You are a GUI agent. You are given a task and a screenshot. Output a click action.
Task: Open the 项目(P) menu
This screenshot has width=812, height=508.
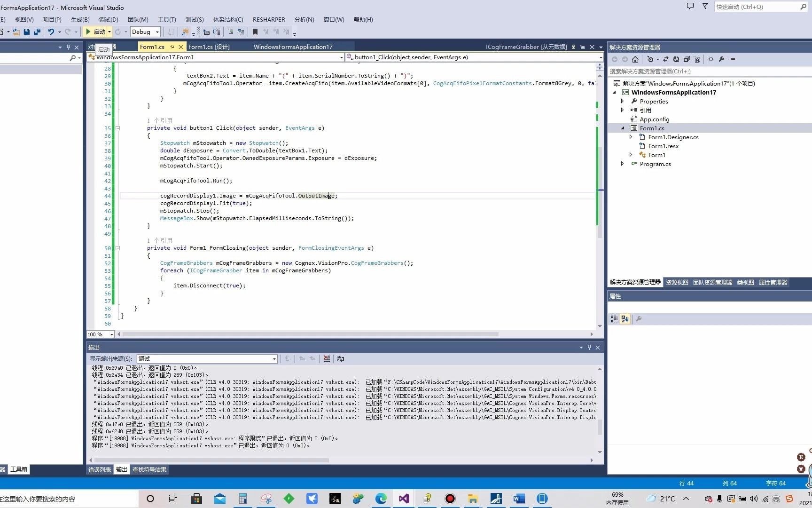click(x=52, y=19)
